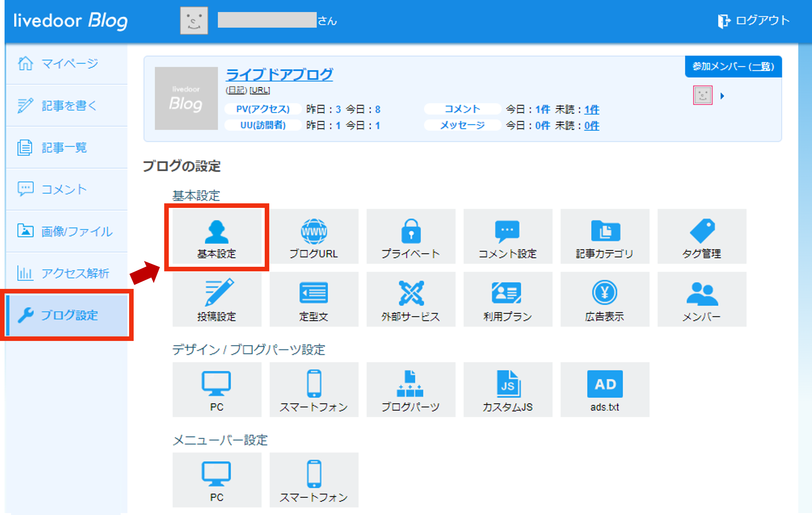Screen dimensions: 812x515
Task: Open the ブログパーツ tile
Action: point(411,390)
